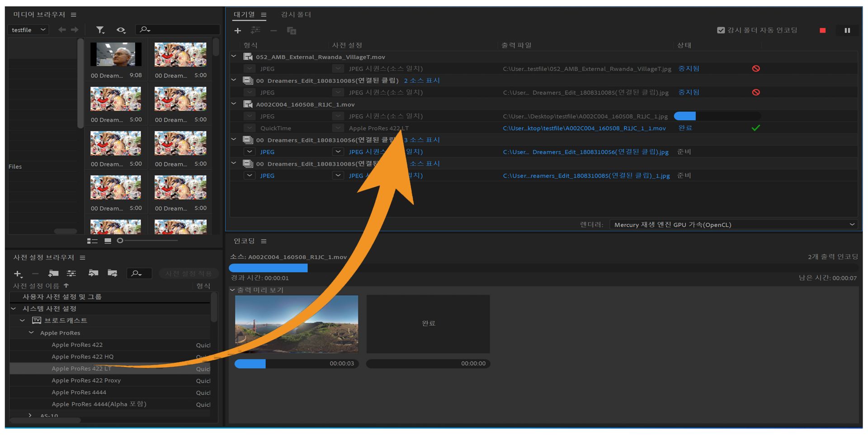Switch media browser to thumbnail view
Screen dimensions: 868x437
(108, 241)
